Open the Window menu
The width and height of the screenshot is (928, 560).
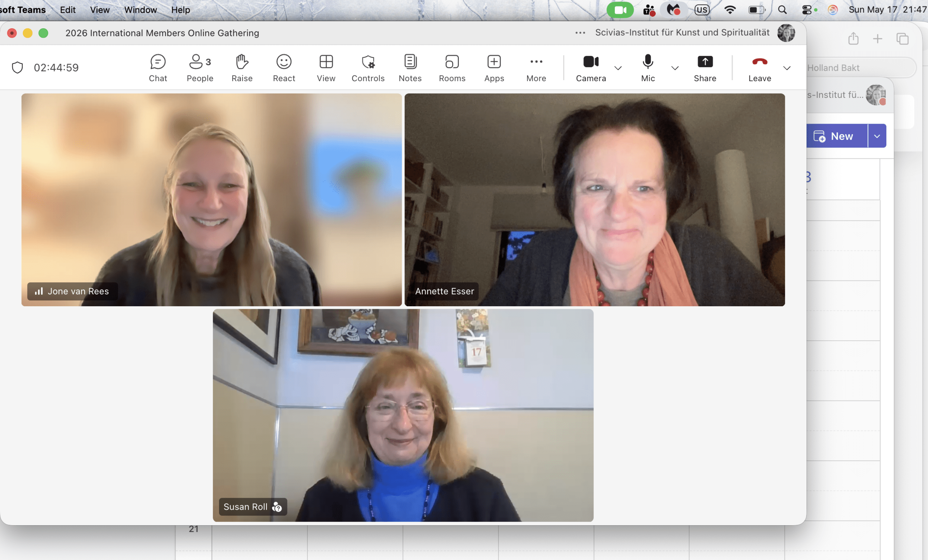141,10
